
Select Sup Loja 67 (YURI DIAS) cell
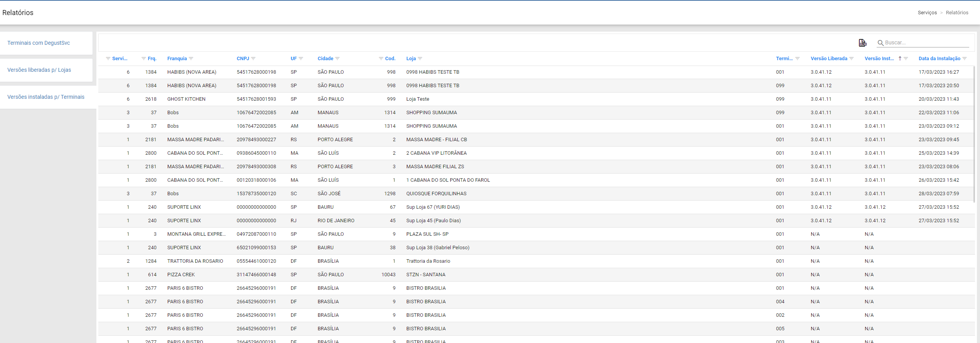click(433, 207)
